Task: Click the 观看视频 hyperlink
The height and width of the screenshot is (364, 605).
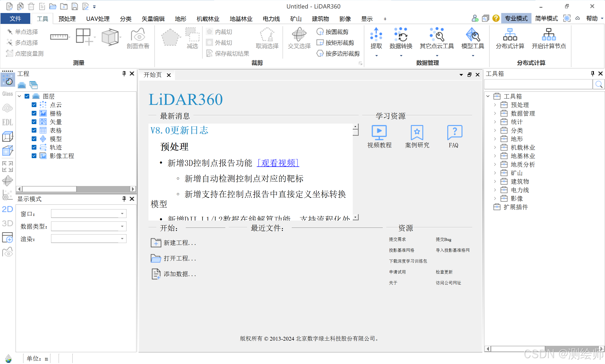Action: tap(278, 163)
